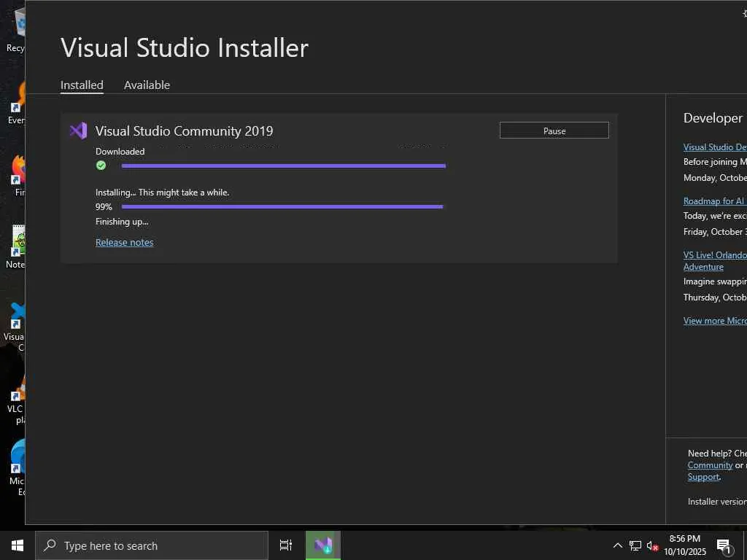This screenshot has height=560, width=747.
Task: Open the Action Center notification icon
Action: click(x=724, y=545)
